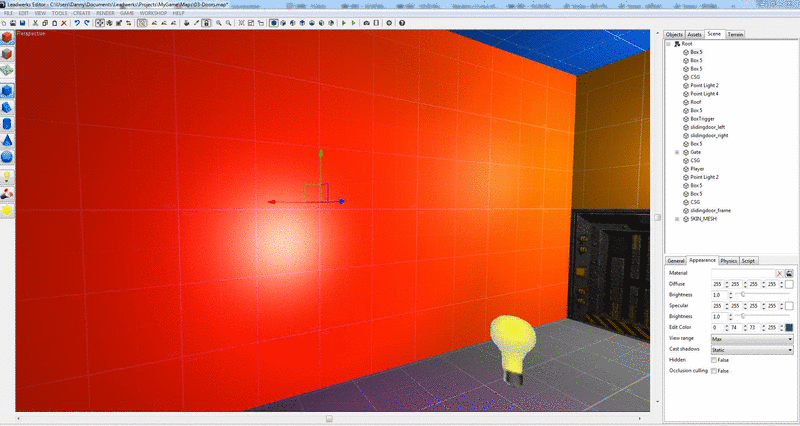Click the Open file toolbar icon

pyautogui.click(x=13, y=23)
